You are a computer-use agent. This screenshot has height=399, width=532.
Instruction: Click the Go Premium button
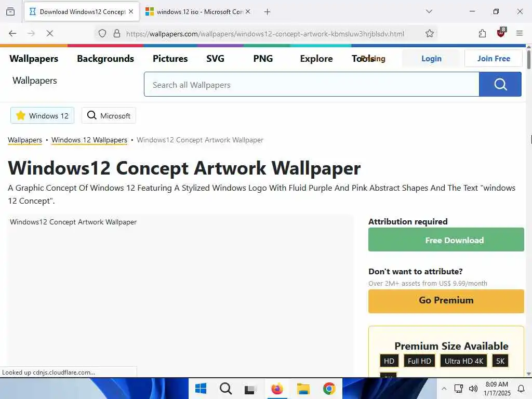point(446,301)
